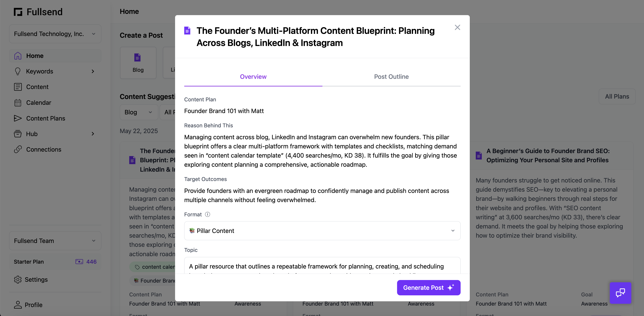Open the Pillar Content format dropdown
Image resolution: width=644 pixels, height=316 pixels.
322,231
